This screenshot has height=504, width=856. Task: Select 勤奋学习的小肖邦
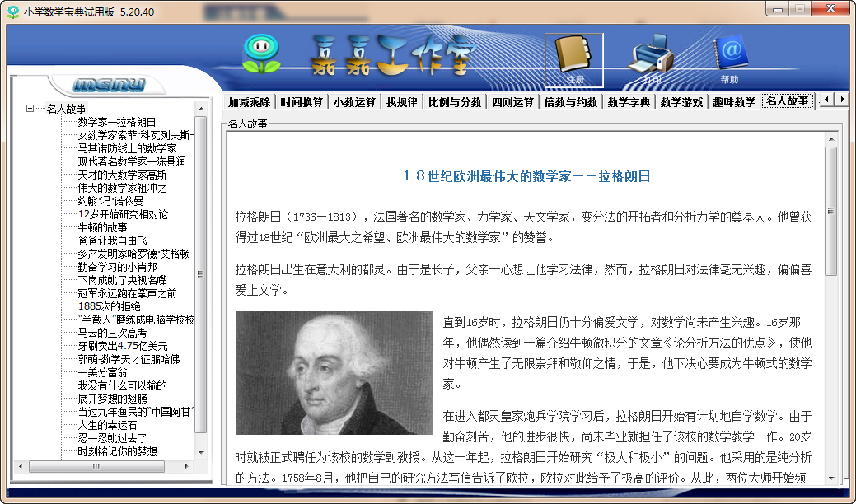tap(117, 267)
